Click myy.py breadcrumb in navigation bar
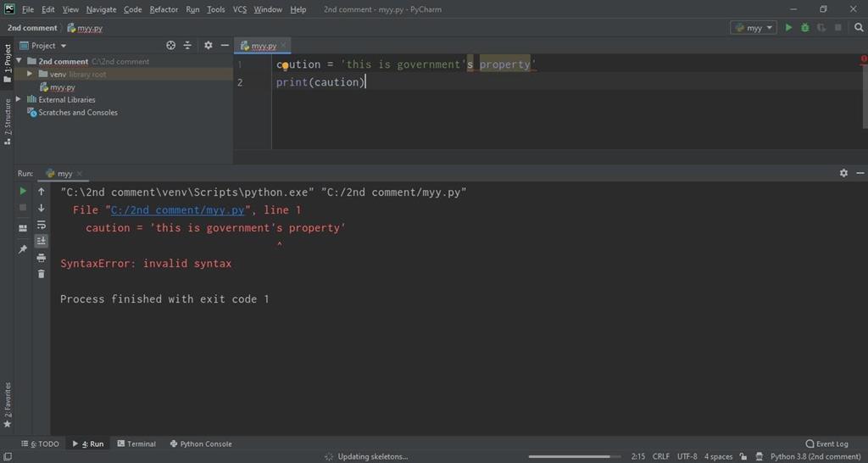 click(86, 28)
